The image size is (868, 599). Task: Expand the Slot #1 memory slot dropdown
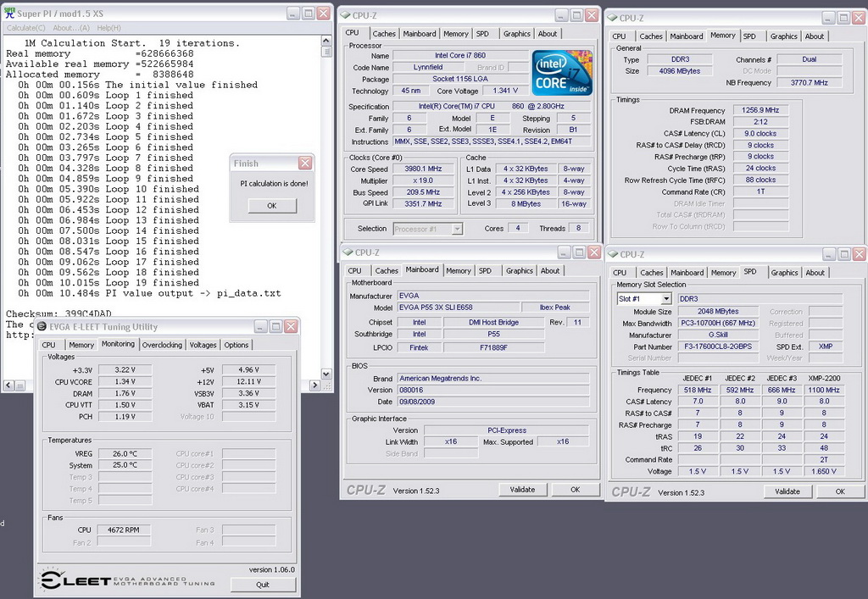coord(666,299)
